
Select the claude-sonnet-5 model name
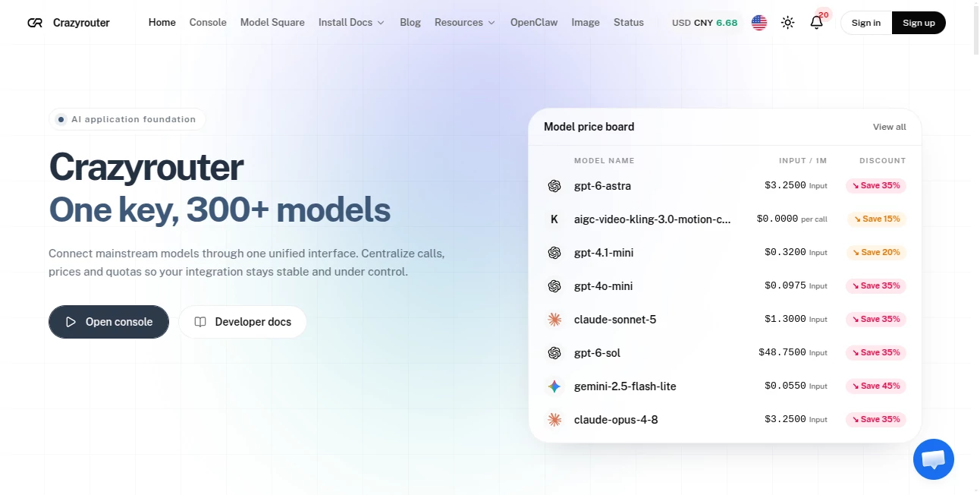(x=615, y=320)
